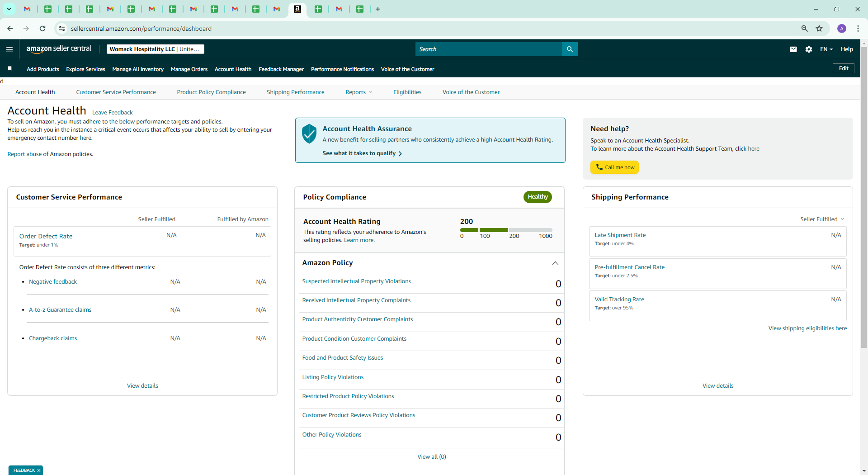This screenshot has width=868, height=475.
Task: Close the FEEDBACK tag with X
Action: [x=39, y=470]
